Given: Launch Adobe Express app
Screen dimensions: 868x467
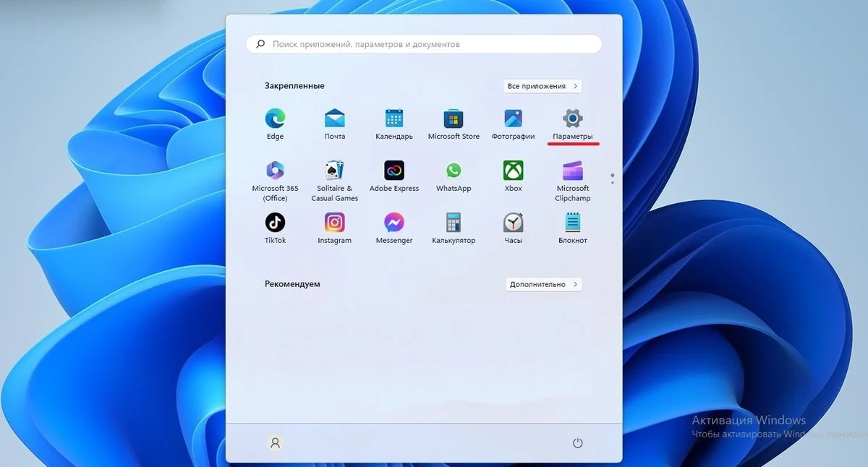Looking at the screenshot, I should (x=394, y=176).
